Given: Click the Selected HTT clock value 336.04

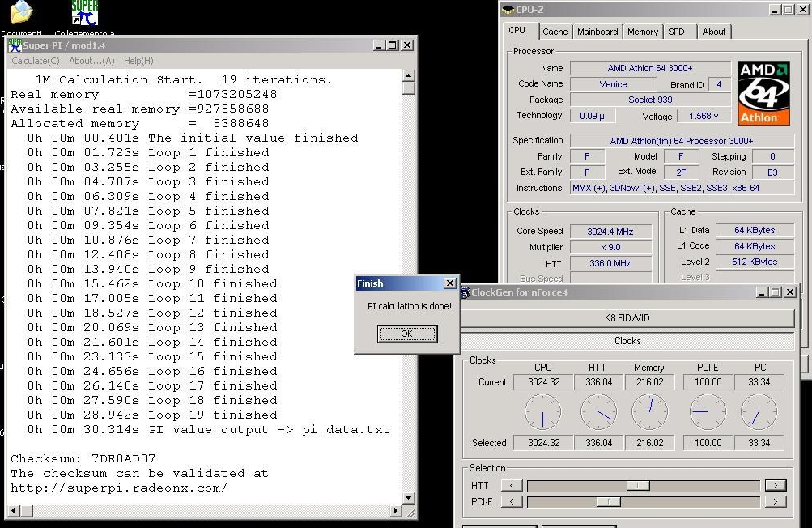Looking at the screenshot, I should pos(598,443).
